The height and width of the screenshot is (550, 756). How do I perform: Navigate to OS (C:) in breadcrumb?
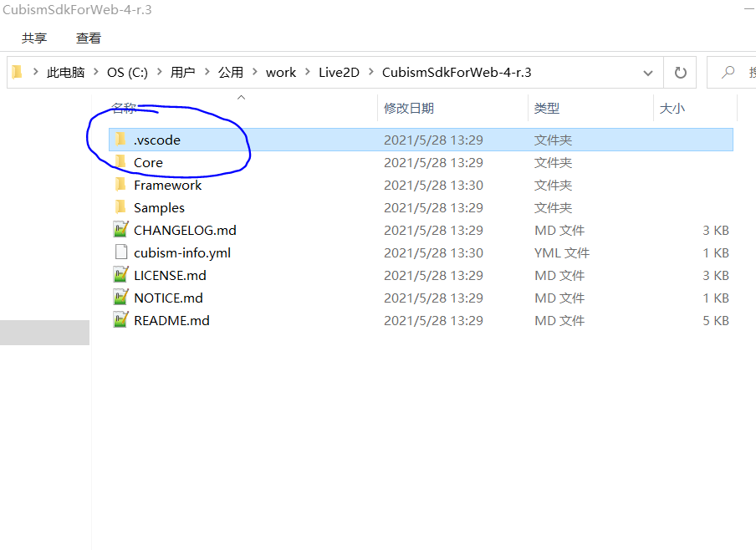click(127, 73)
